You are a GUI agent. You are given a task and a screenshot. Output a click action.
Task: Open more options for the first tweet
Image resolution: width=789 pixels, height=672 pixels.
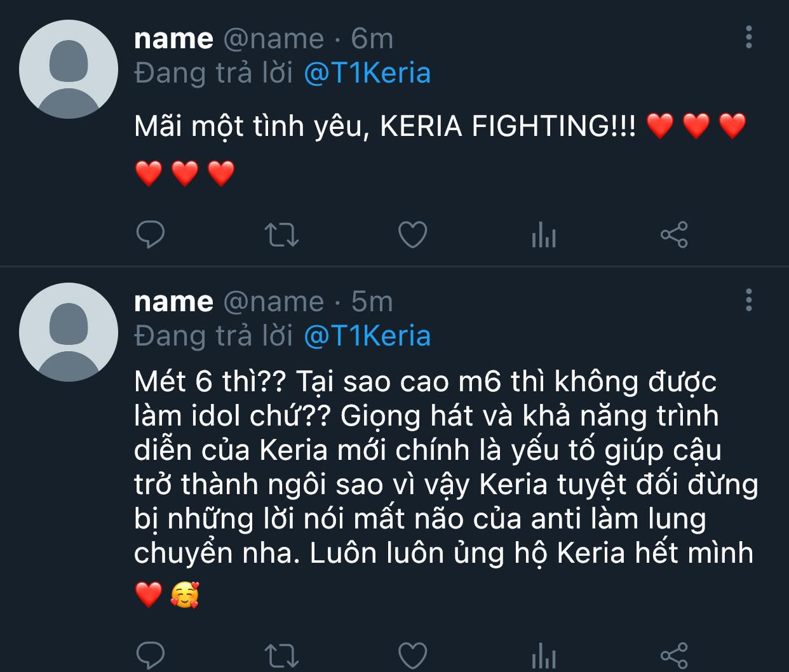click(749, 38)
